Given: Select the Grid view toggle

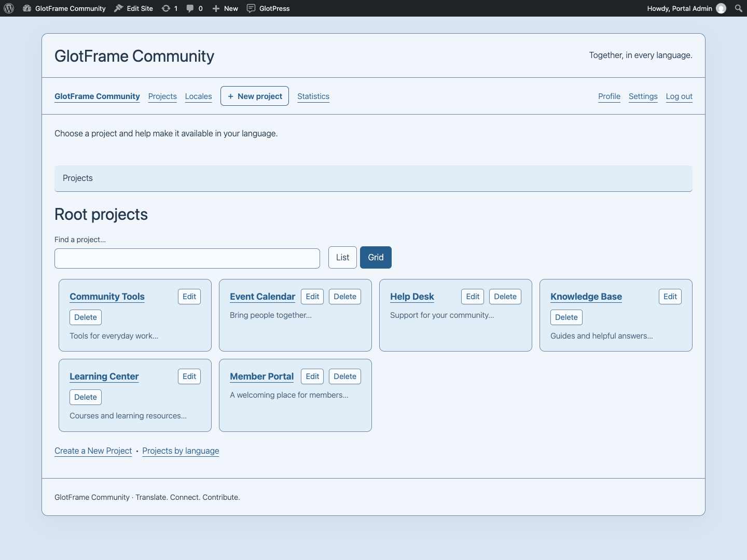Looking at the screenshot, I should click(376, 257).
